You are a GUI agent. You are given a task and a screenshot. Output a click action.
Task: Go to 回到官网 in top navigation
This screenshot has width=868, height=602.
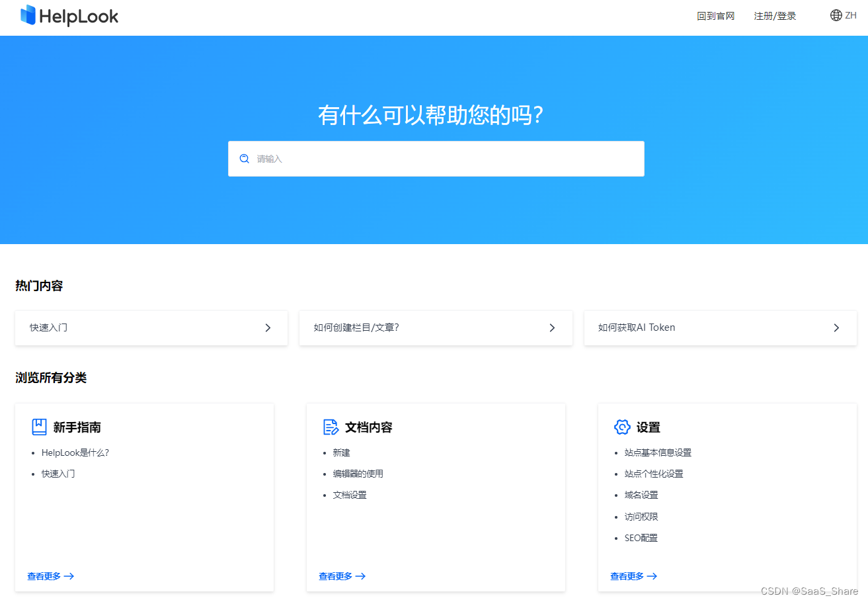point(716,16)
